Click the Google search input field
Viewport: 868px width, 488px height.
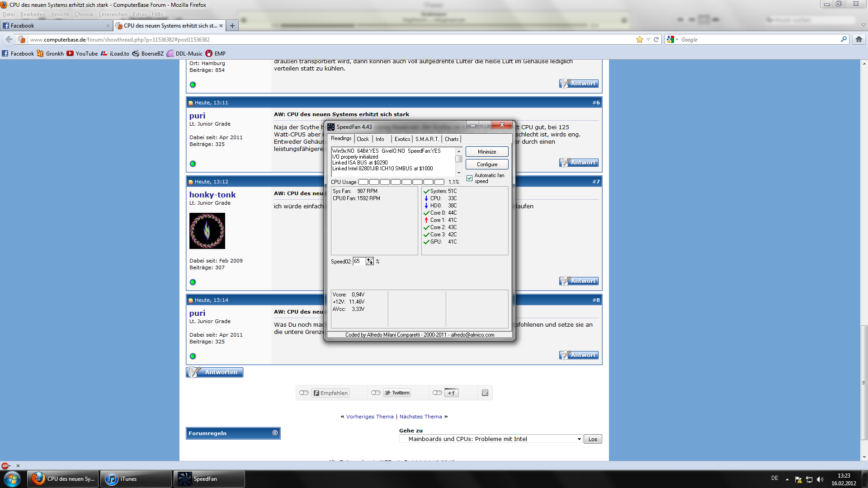click(x=759, y=40)
